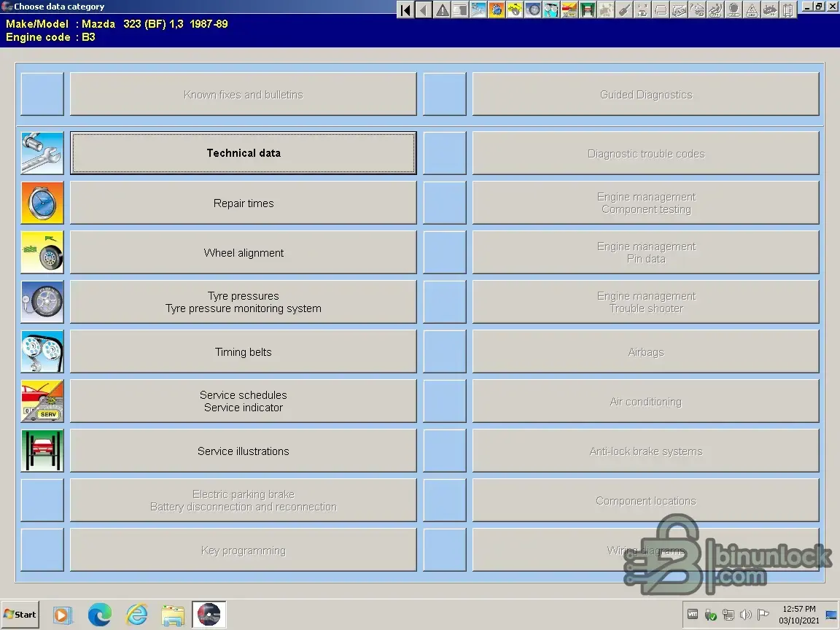
Task: Select the Wheel alignment button
Action: coord(244,252)
